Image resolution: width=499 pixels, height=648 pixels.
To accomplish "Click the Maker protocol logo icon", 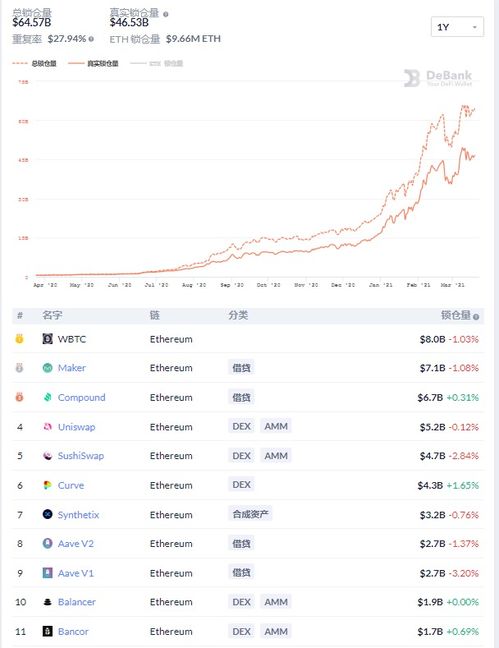I will [x=48, y=367].
